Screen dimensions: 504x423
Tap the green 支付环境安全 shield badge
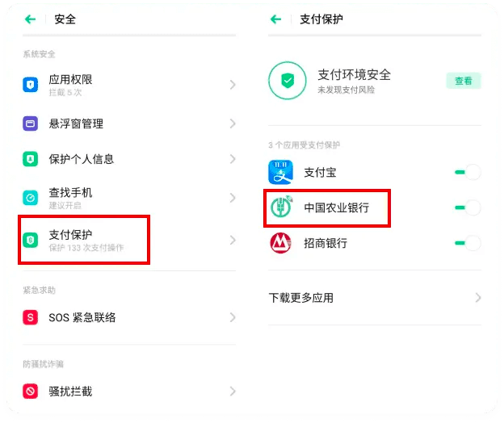coord(288,81)
